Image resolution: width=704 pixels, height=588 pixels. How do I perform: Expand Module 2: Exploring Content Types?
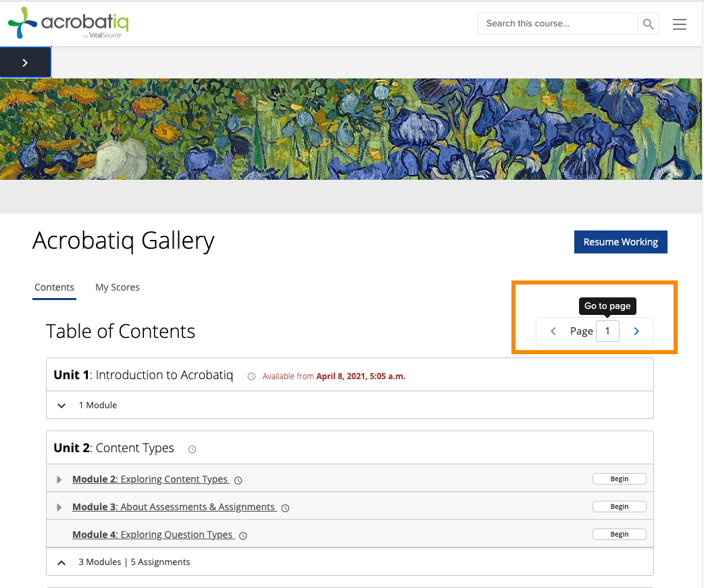pyautogui.click(x=59, y=479)
